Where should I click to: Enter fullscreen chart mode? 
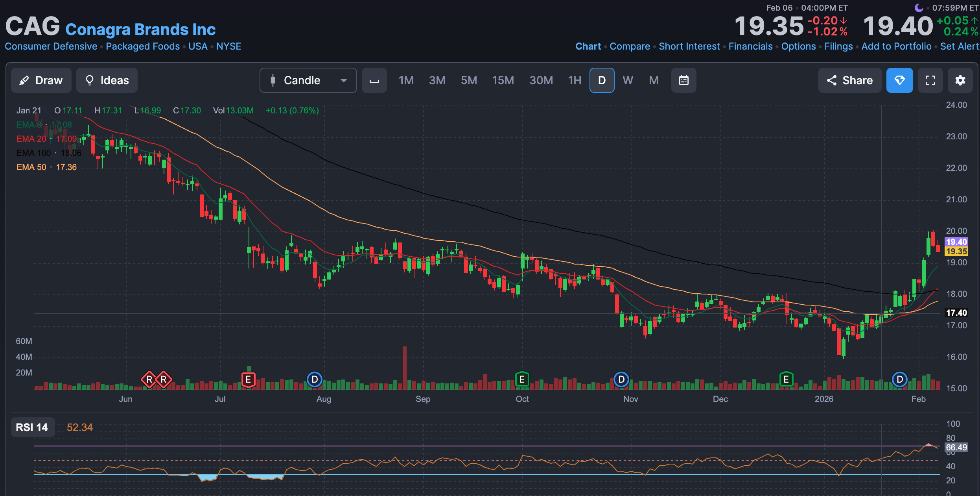[x=930, y=80]
